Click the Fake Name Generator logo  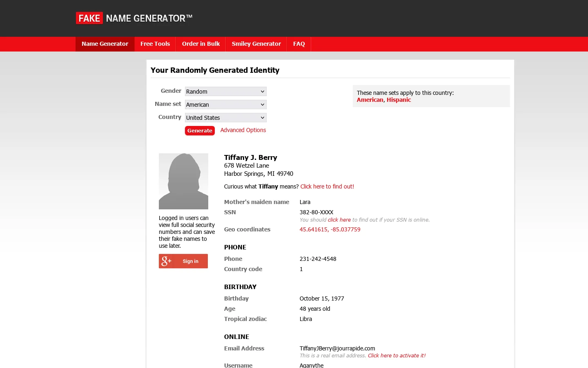(134, 18)
